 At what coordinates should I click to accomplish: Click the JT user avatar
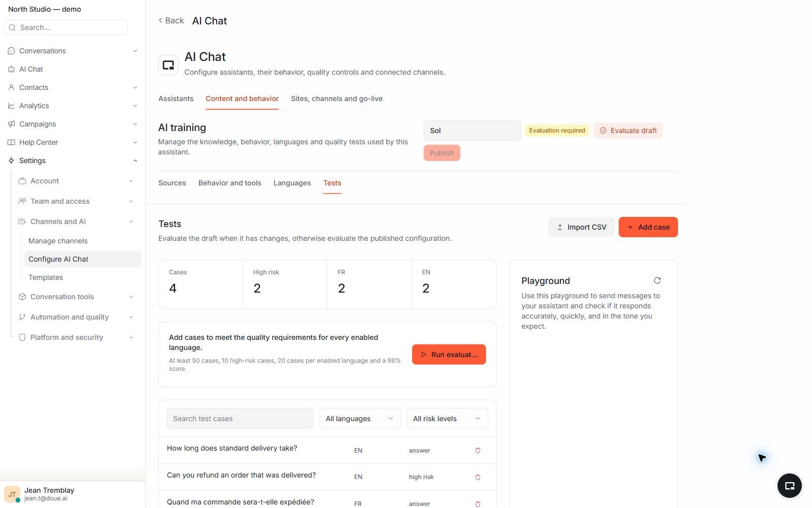(12, 494)
